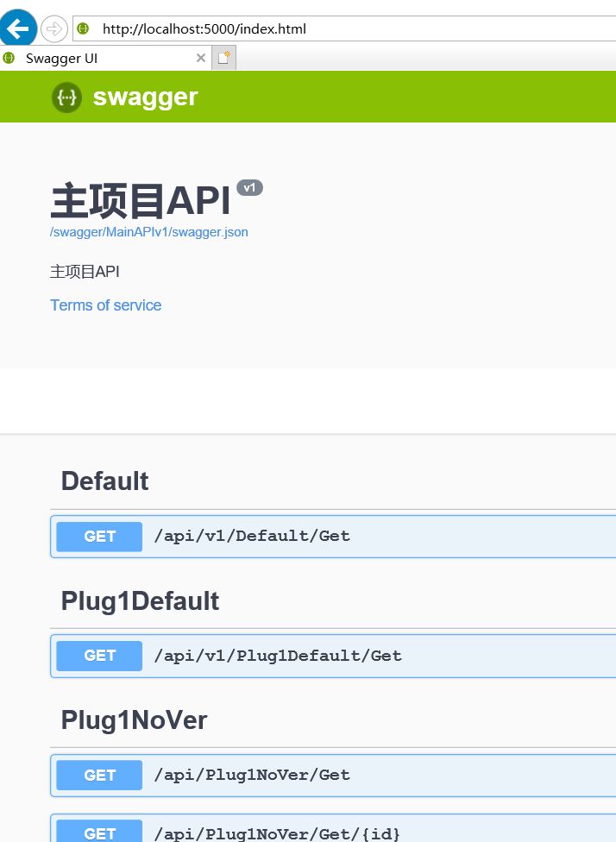This screenshot has width=616, height=842.
Task: Click the v1 version badge
Action: pyautogui.click(x=249, y=188)
